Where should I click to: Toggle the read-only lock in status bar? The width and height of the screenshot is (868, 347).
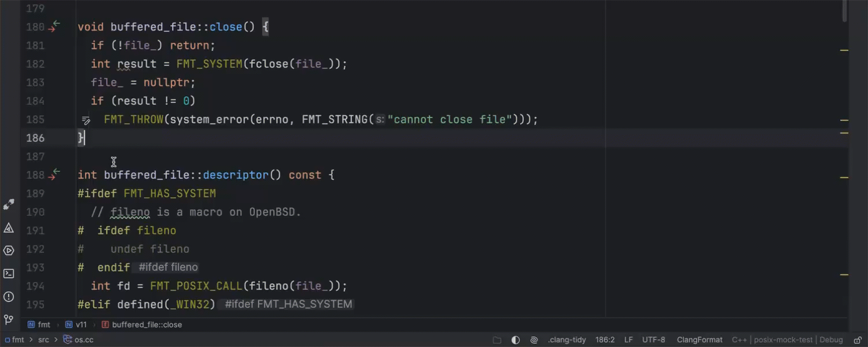[856, 340]
